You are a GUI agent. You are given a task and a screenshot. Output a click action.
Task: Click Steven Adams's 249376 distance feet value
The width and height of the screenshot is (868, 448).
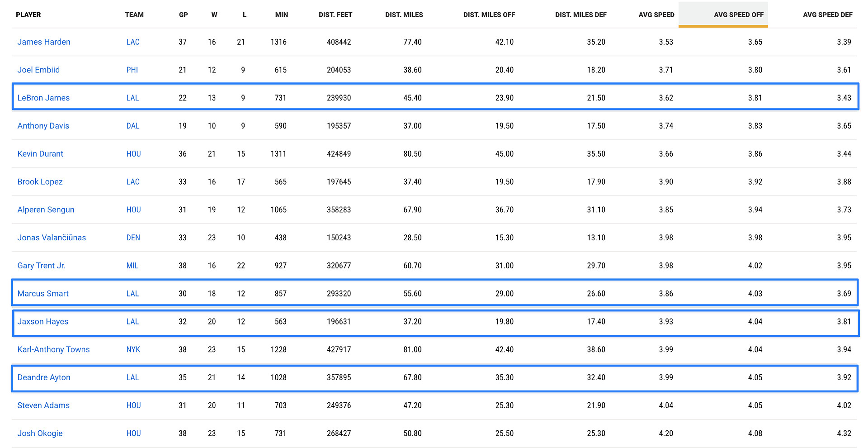click(x=339, y=405)
